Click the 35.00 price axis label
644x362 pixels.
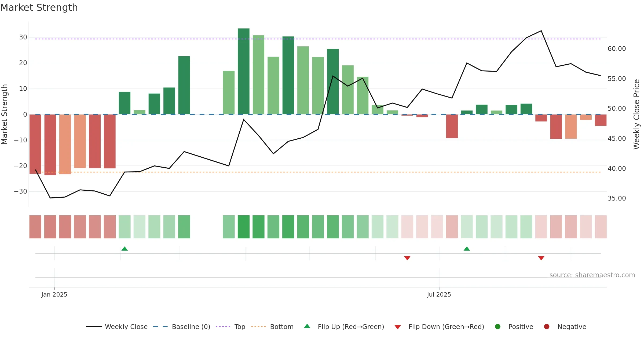(617, 198)
